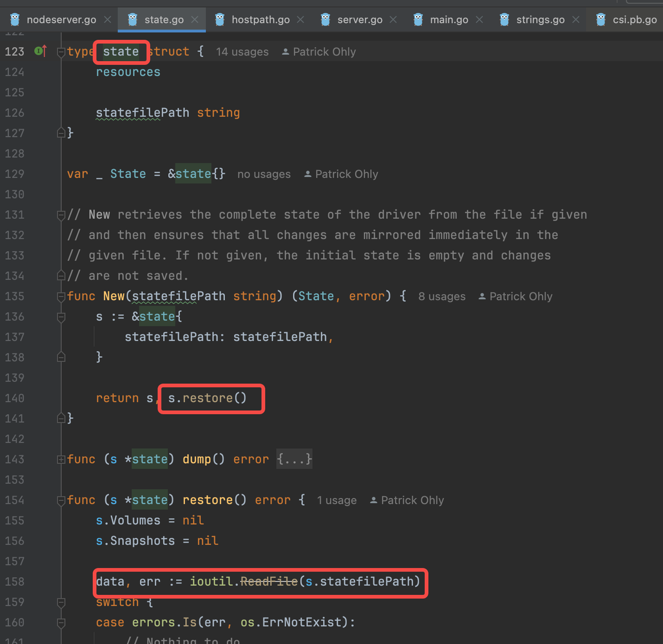Click the comment fold end marker on line 134

(61, 276)
